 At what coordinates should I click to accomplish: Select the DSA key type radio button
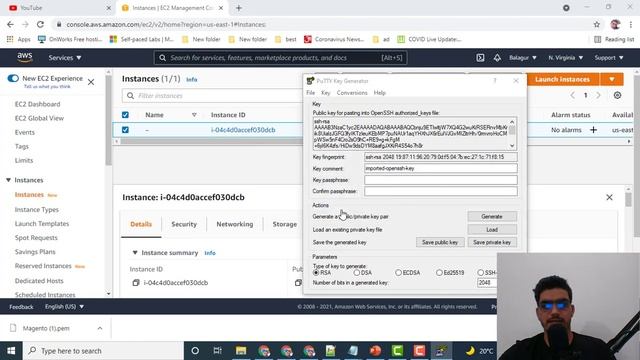[x=357, y=272]
